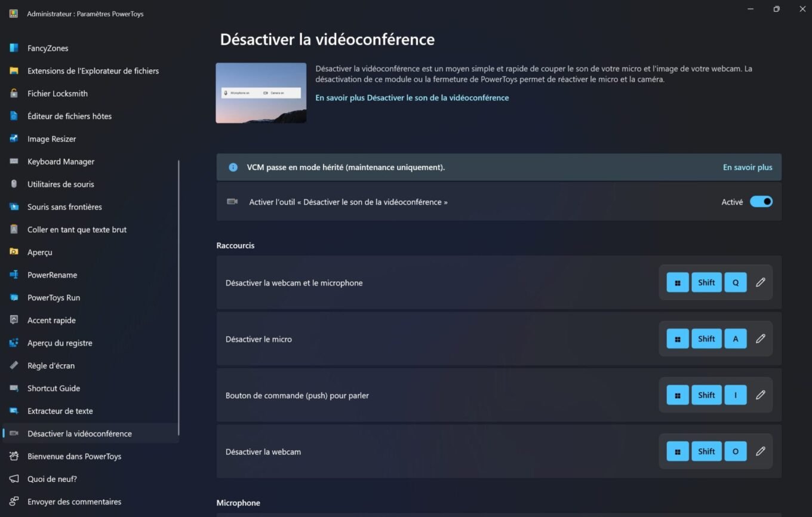Open the En savoir plus Désactiver le son link

click(412, 97)
